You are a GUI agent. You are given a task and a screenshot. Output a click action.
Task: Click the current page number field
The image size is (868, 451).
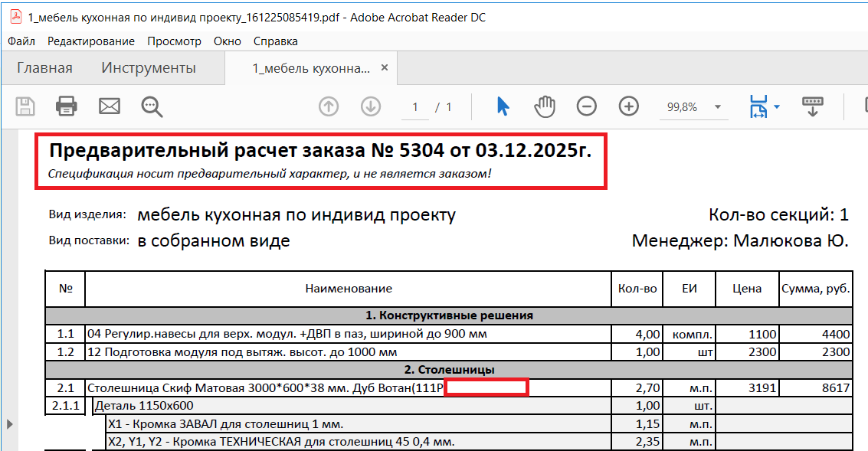415,107
